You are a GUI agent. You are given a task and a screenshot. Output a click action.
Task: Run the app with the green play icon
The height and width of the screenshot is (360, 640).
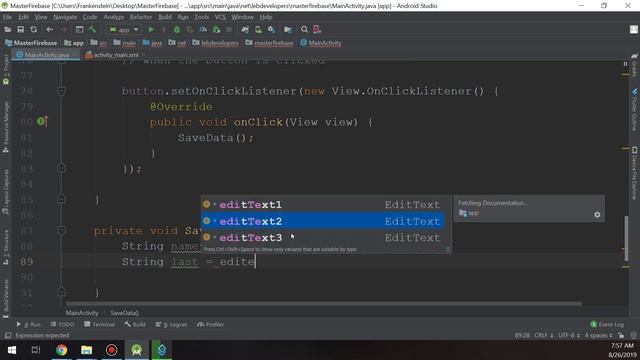pos(151,29)
